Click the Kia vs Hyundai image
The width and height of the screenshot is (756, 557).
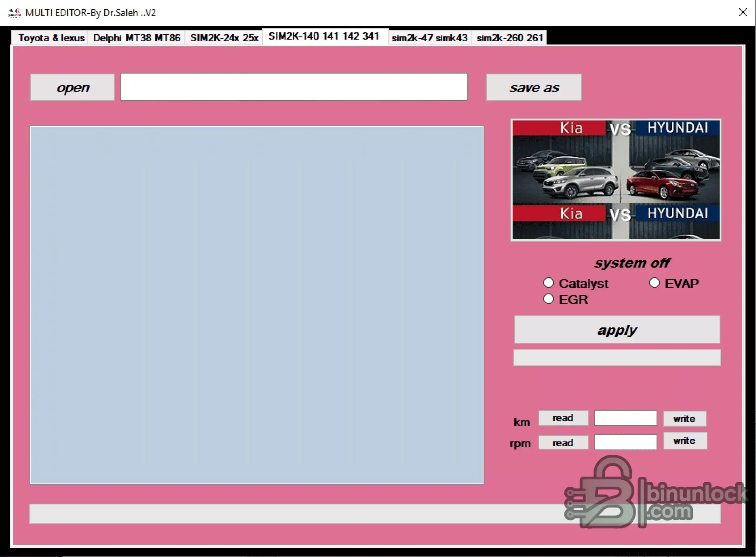click(x=616, y=180)
